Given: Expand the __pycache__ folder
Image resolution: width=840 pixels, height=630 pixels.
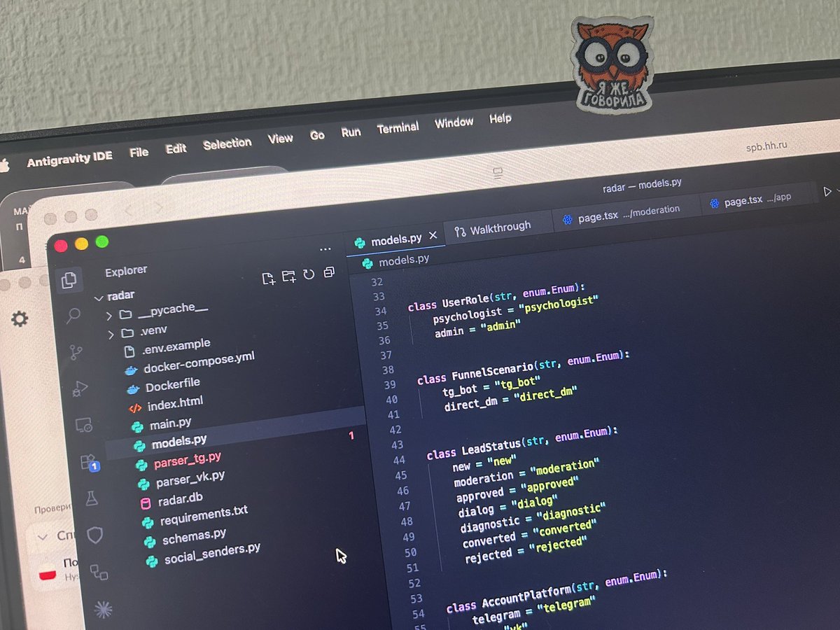Looking at the screenshot, I should (108, 315).
